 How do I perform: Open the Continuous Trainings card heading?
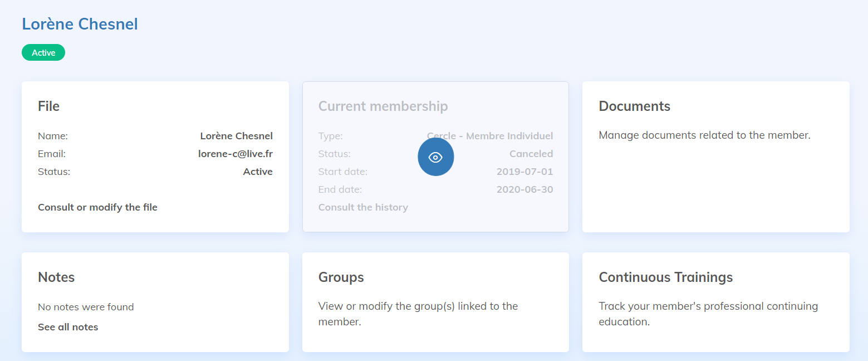pyautogui.click(x=665, y=277)
